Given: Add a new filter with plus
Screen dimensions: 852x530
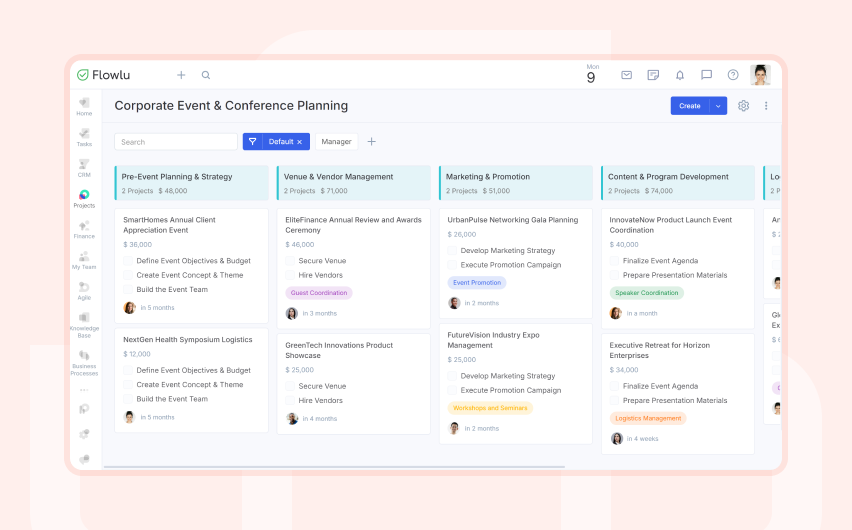Looking at the screenshot, I should [372, 142].
